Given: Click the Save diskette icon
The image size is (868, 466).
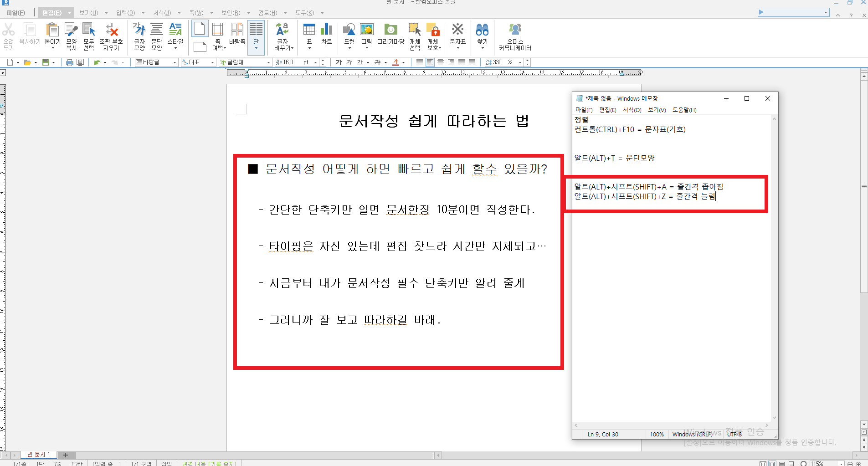Looking at the screenshot, I should click(46, 62).
